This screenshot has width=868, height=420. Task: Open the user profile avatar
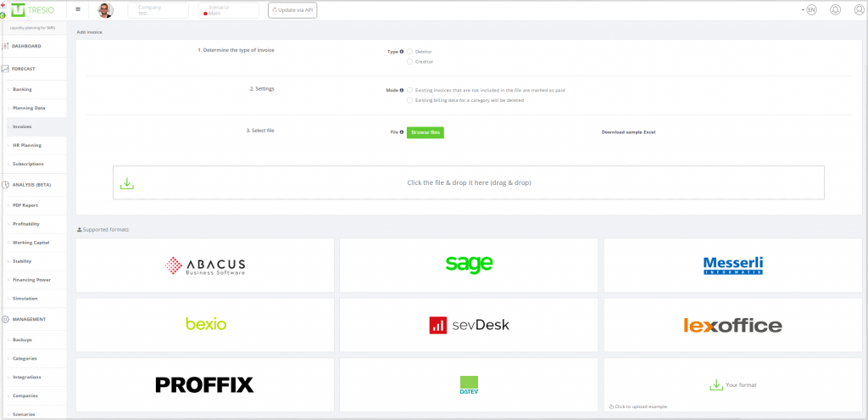click(105, 10)
